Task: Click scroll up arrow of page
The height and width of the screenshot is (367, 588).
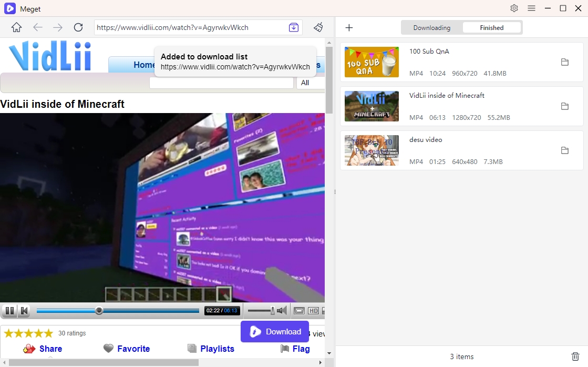Action: (x=329, y=43)
